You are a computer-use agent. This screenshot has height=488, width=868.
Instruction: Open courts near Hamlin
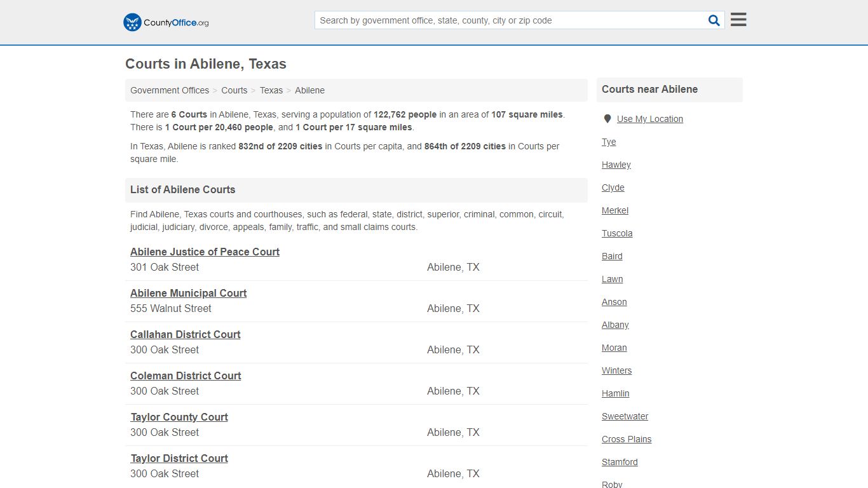[616, 393]
